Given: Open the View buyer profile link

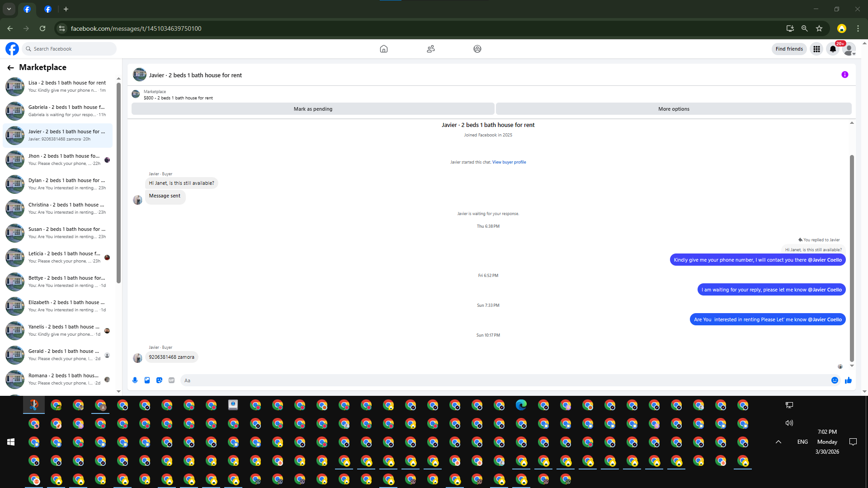Looking at the screenshot, I should (x=509, y=162).
